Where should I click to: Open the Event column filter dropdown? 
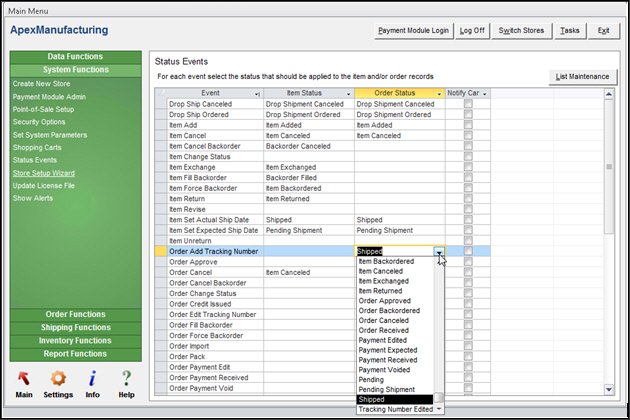(257, 93)
